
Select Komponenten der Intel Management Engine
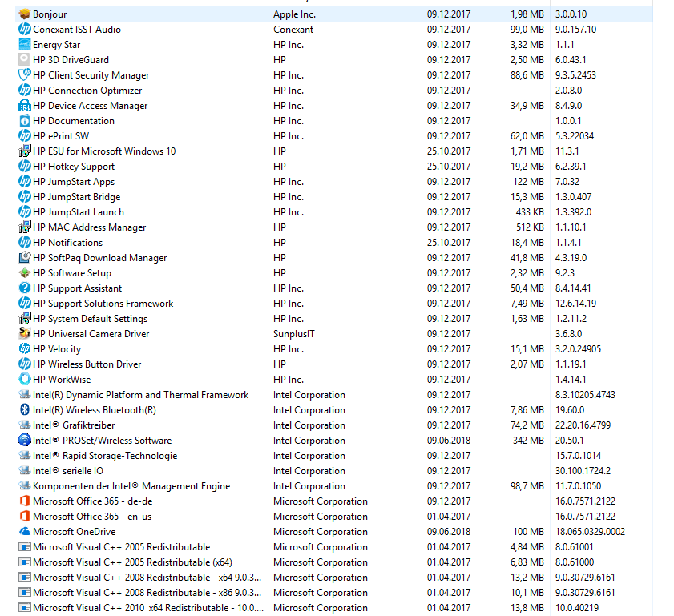[334, 486]
